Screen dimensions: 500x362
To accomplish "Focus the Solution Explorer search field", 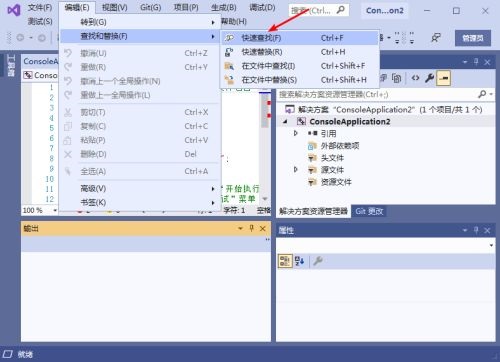I will [x=377, y=95].
